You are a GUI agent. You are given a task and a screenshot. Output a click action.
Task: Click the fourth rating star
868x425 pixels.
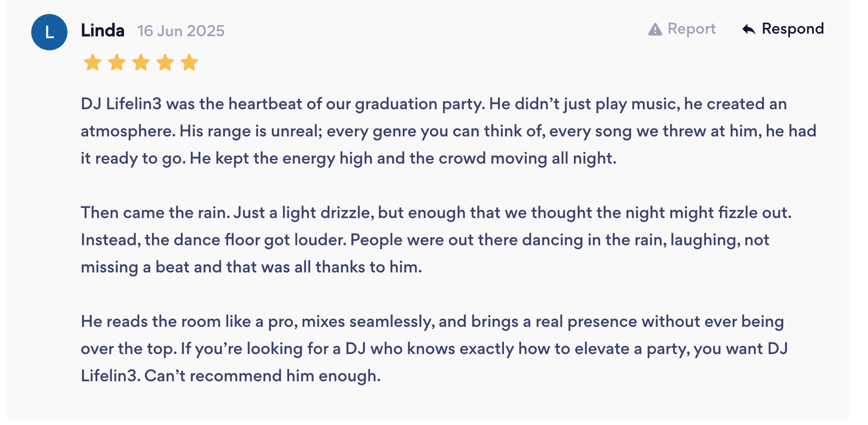(x=165, y=62)
